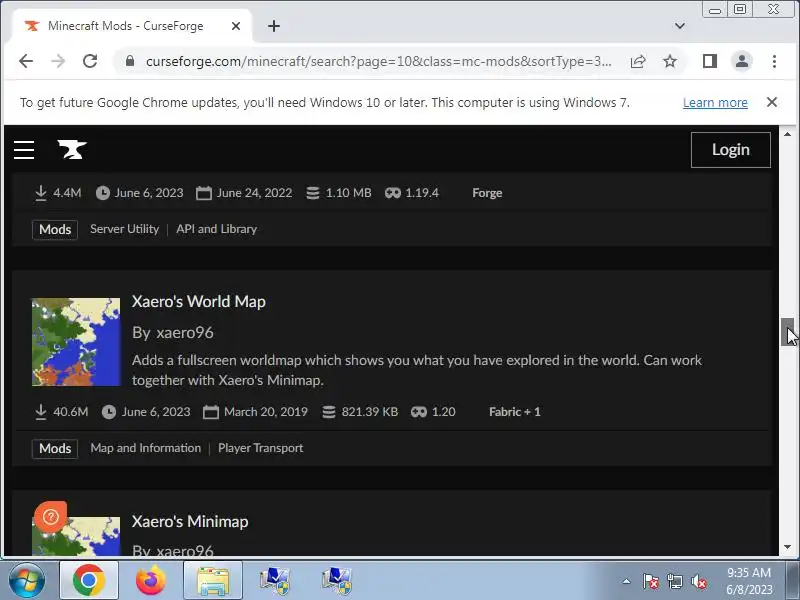Screen dimensions: 800x600
Task: Open the Windows Start menu
Action: (x=26, y=581)
